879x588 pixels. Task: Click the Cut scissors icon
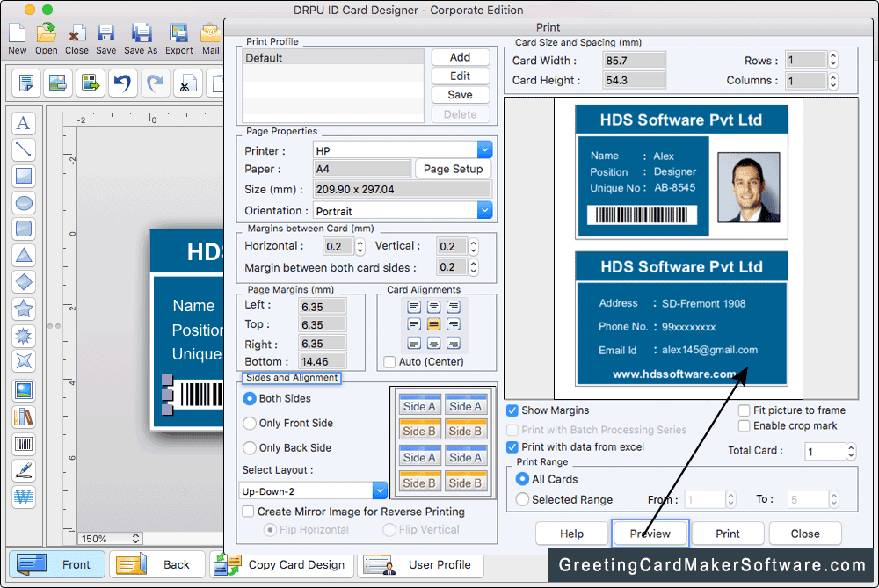tap(187, 83)
